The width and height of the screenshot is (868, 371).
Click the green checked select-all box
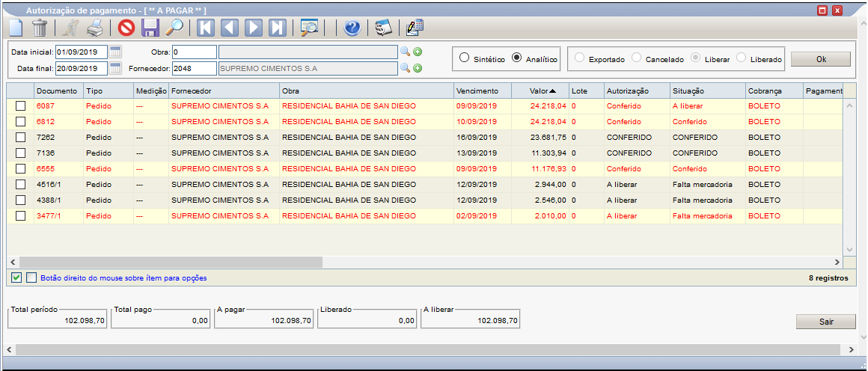tap(16, 278)
